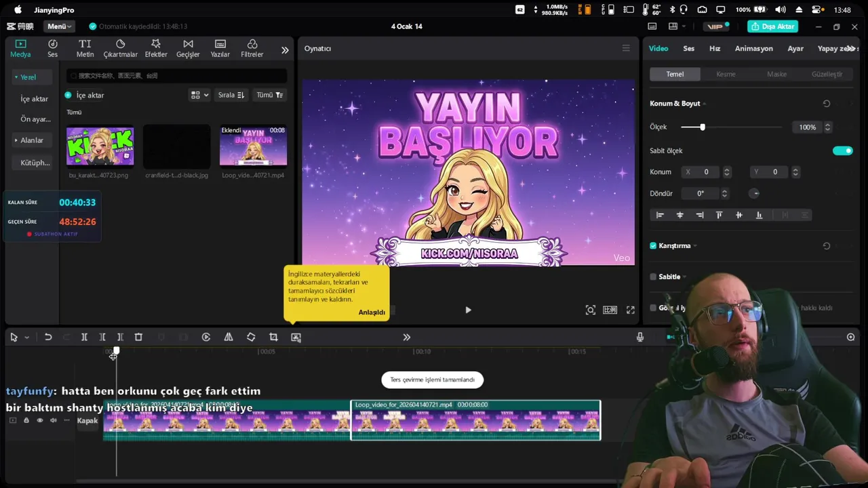Screen dimensions: 868x488
Task: Select the crop tool
Action: coord(273,337)
